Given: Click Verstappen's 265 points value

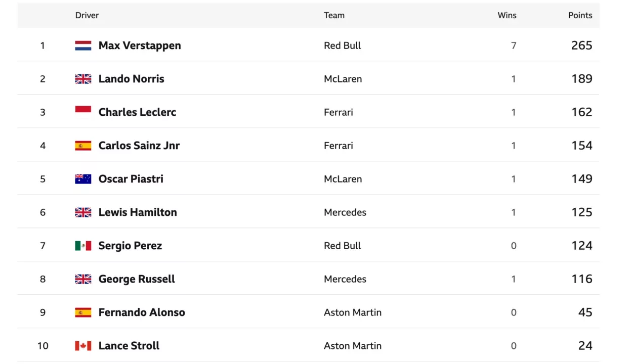Looking at the screenshot, I should tap(582, 45).
